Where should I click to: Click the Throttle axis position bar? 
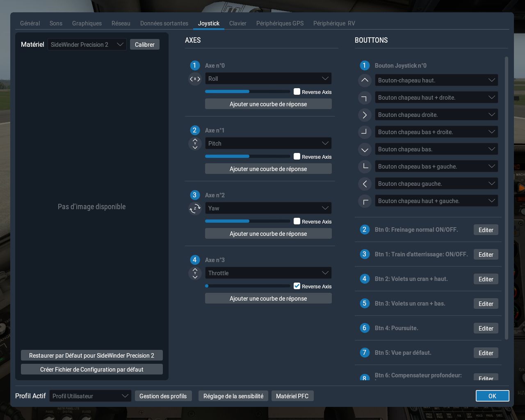[248, 286]
